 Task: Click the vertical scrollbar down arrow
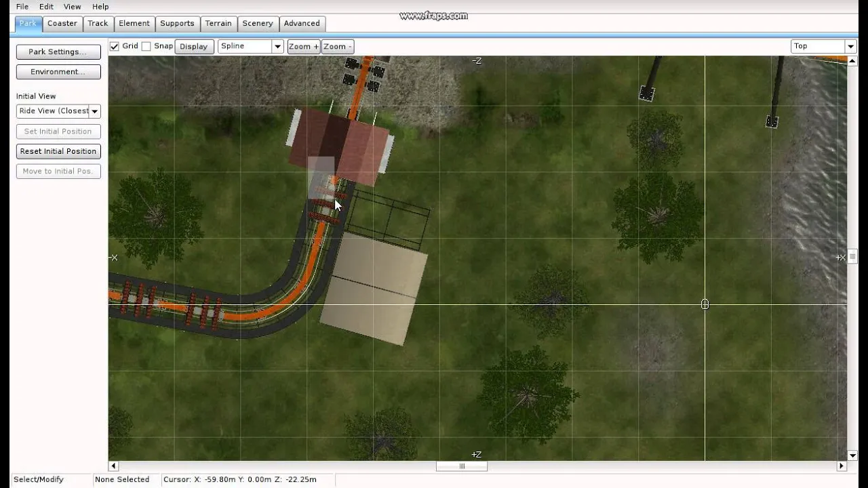[852, 455]
